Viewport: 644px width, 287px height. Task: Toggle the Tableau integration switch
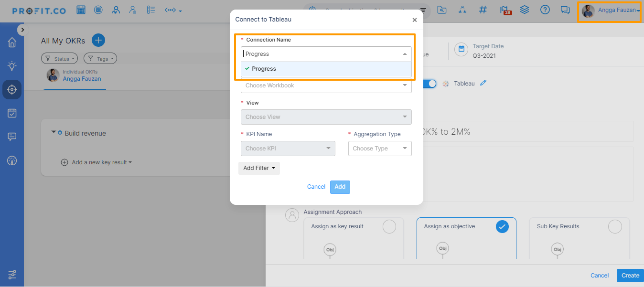click(429, 84)
